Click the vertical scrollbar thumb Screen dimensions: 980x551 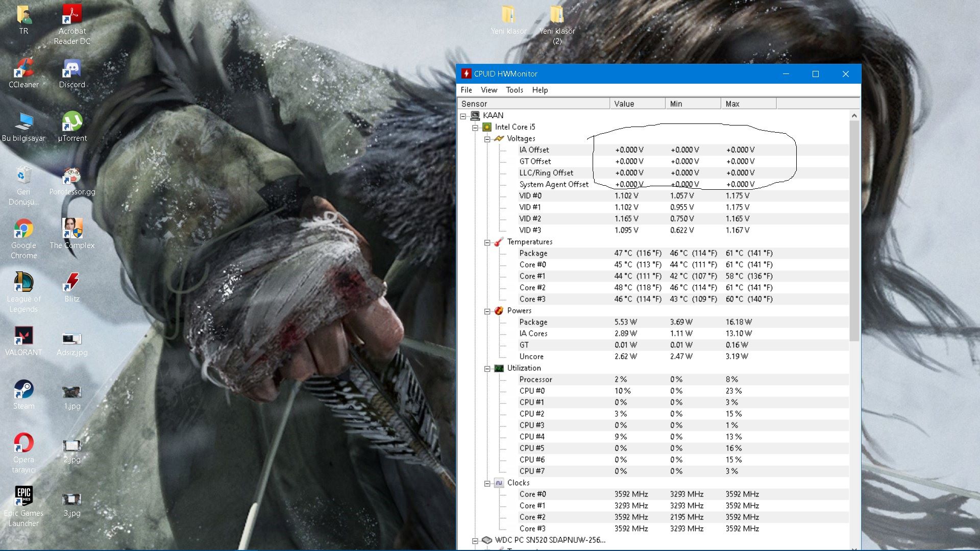(854, 230)
